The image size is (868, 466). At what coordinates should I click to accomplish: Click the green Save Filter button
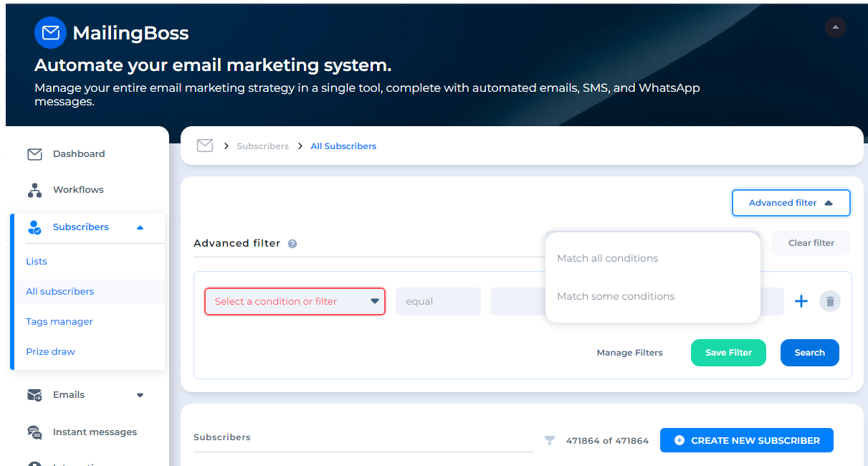(x=728, y=353)
